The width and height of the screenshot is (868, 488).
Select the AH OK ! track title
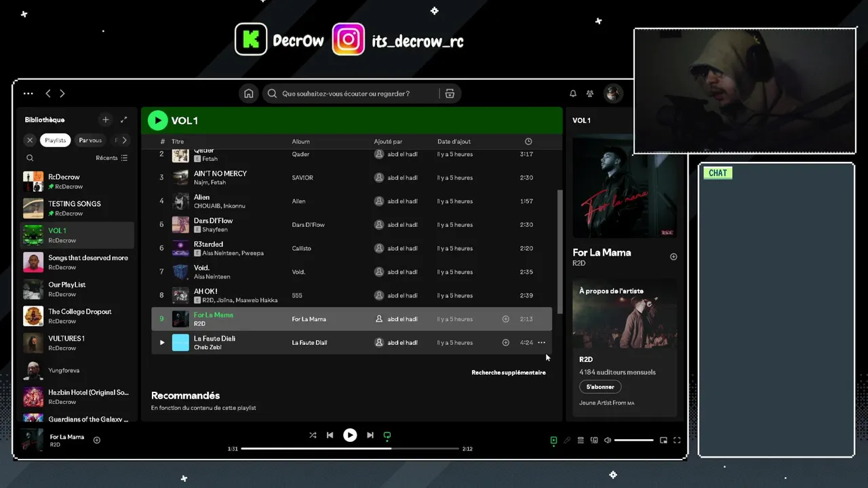[205, 291]
